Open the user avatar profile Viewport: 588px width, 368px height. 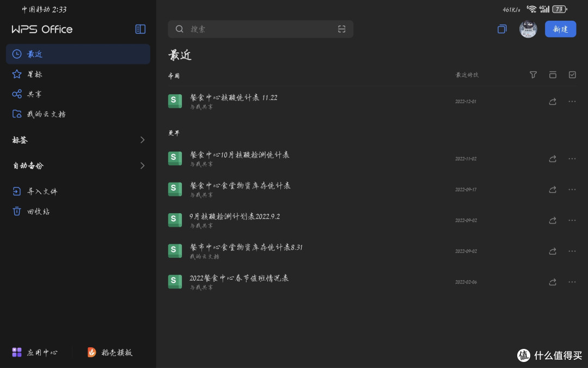[528, 29]
